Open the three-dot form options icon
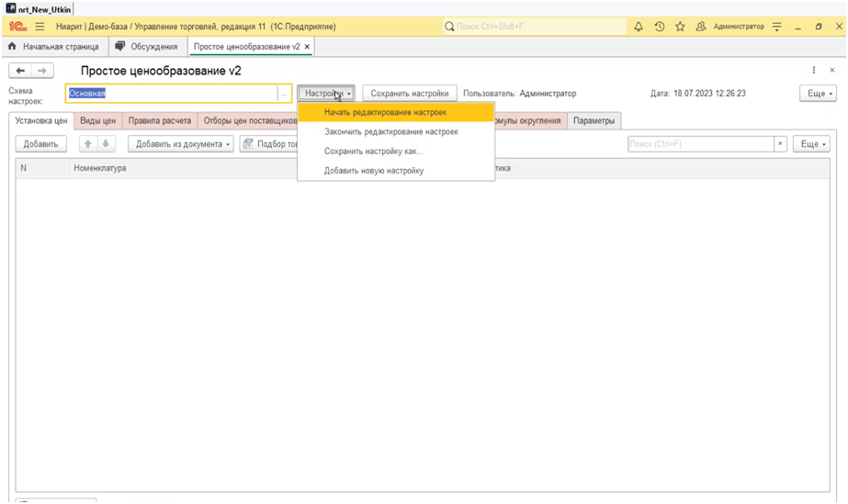Viewport: 848px width, 504px height. tap(813, 70)
